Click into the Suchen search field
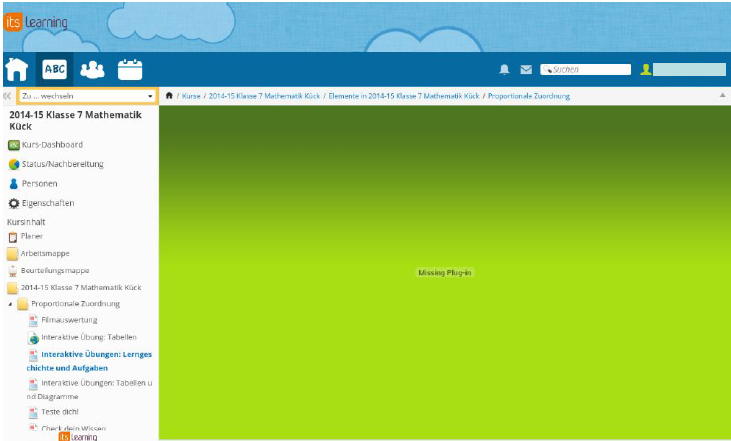Viewport: 731px width, 441px height. (589, 70)
